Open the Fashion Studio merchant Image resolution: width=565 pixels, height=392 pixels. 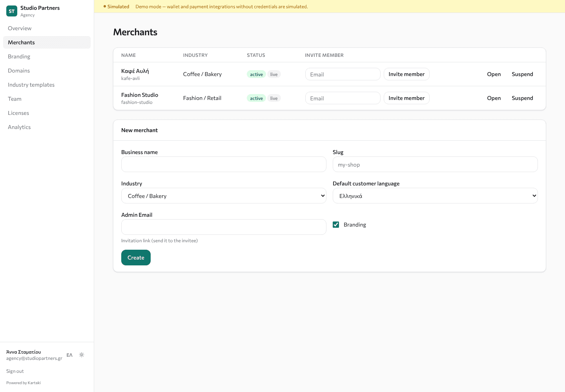point(494,98)
